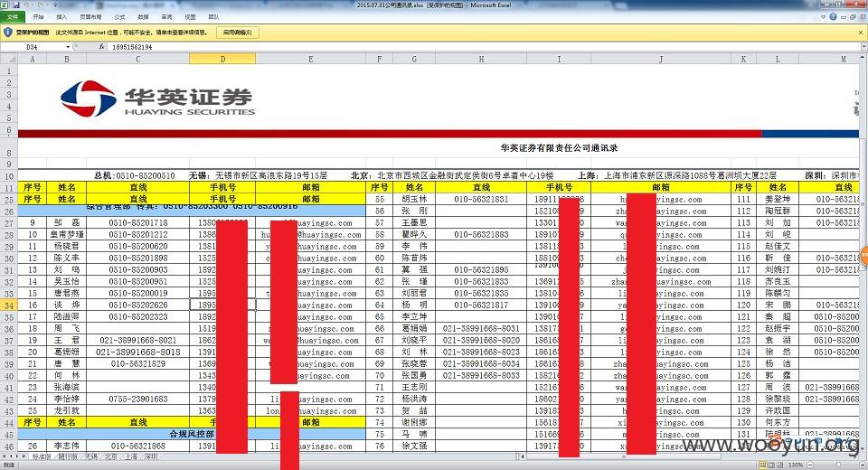This screenshot has width=868, height=470.
Task: Open the Name Box dropdown arrow
Action: point(68,47)
